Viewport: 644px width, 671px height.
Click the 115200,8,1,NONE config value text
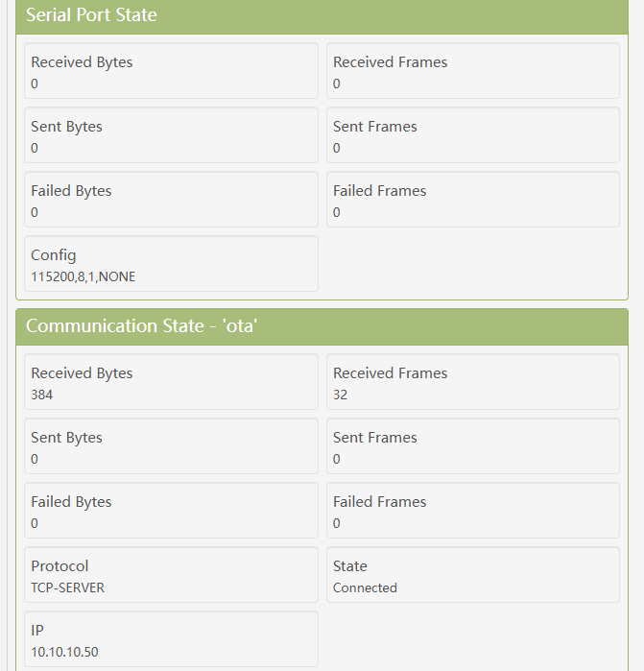pos(83,276)
